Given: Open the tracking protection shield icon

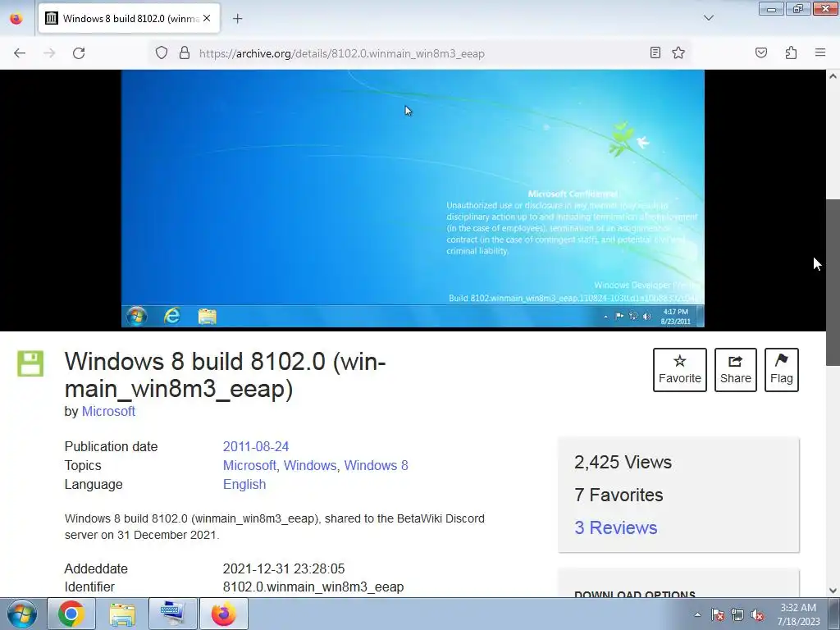Looking at the screenshot, I should tap(162, 53).
